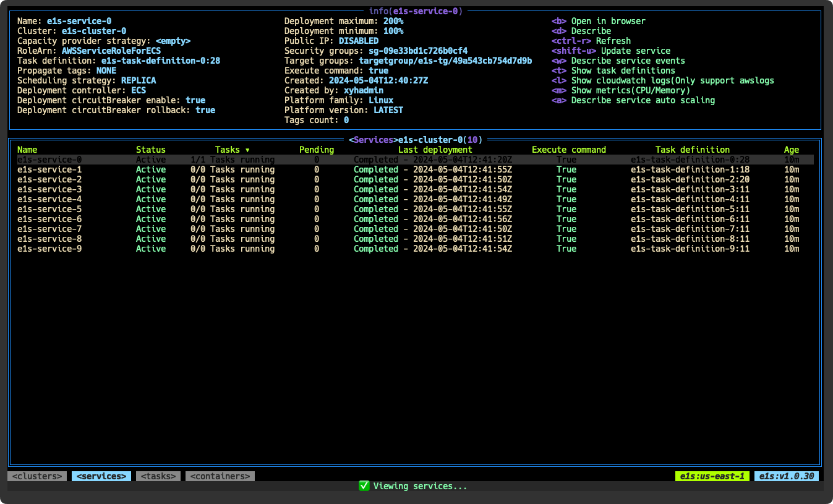Image resolution: width=833 pixels, height=504 pixels.
Task: Click Describe service auto scaling shortcut
Action: (x=633, y=100)
